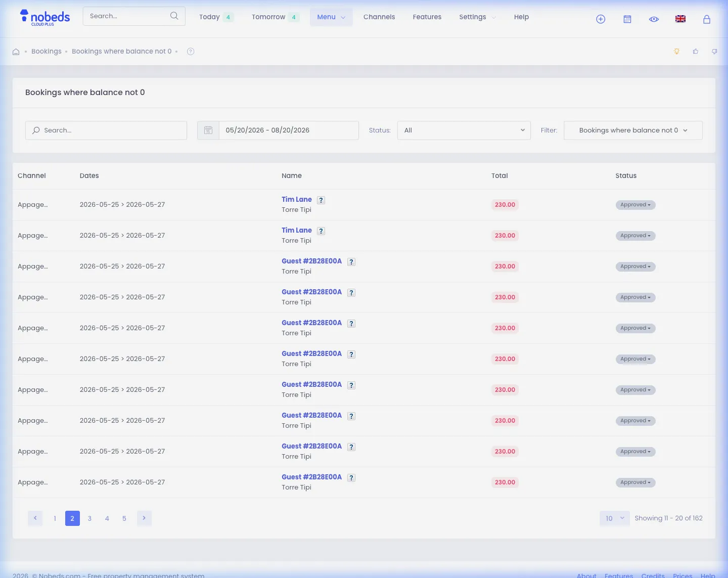Go to page 3
Image resolution: width=728 pixels, height=578 pixels.
point(89,518)
